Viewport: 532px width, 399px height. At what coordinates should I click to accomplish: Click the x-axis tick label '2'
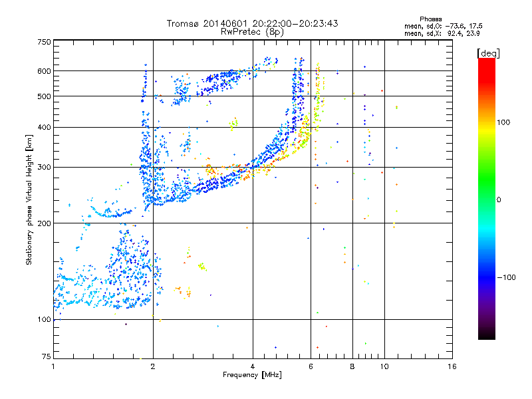coord(153,366)
